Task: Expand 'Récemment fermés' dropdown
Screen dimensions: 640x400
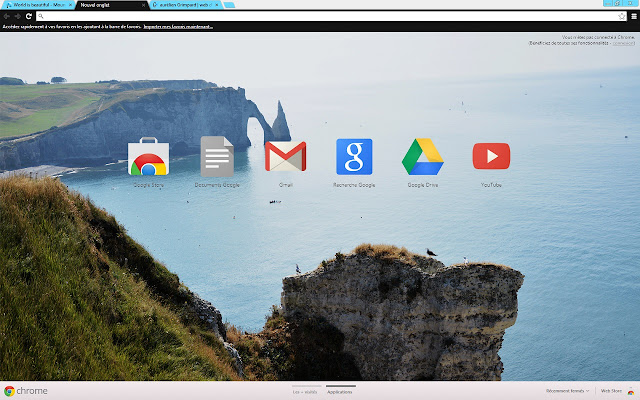Action: [x=568, y=391]
